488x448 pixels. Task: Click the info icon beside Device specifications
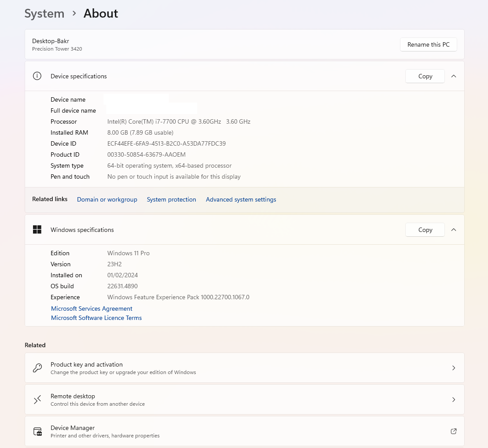(37, 76)
